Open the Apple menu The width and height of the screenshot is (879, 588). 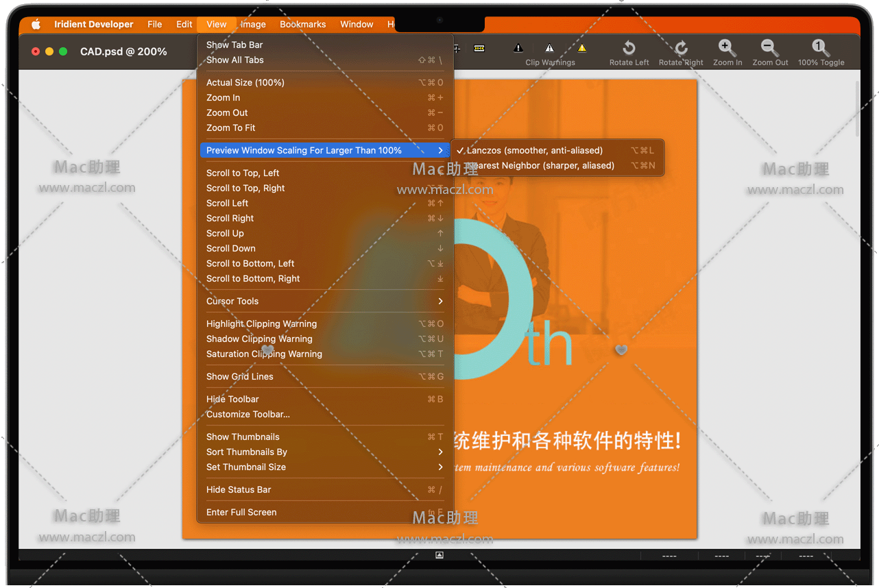point(36,24)
